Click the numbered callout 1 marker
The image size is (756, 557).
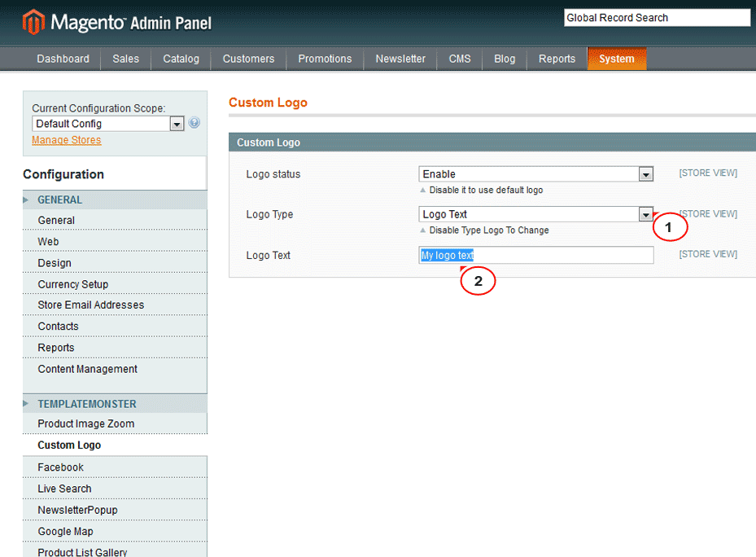click(669, 228)
